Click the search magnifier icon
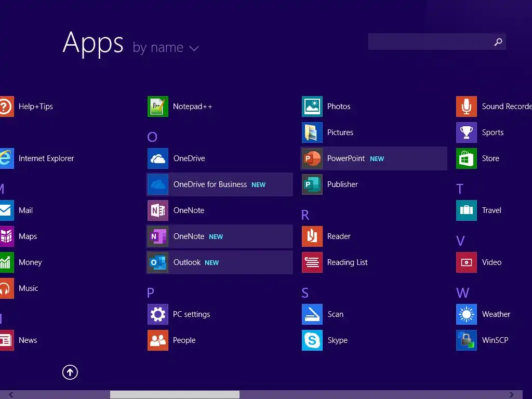Screen dimensions: 532x399 point(498,42)
